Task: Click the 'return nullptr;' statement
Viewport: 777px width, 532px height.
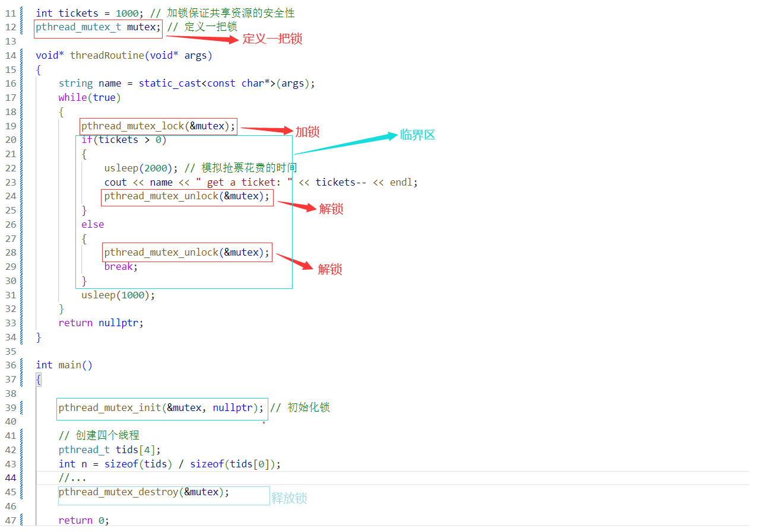Action: 101,323
